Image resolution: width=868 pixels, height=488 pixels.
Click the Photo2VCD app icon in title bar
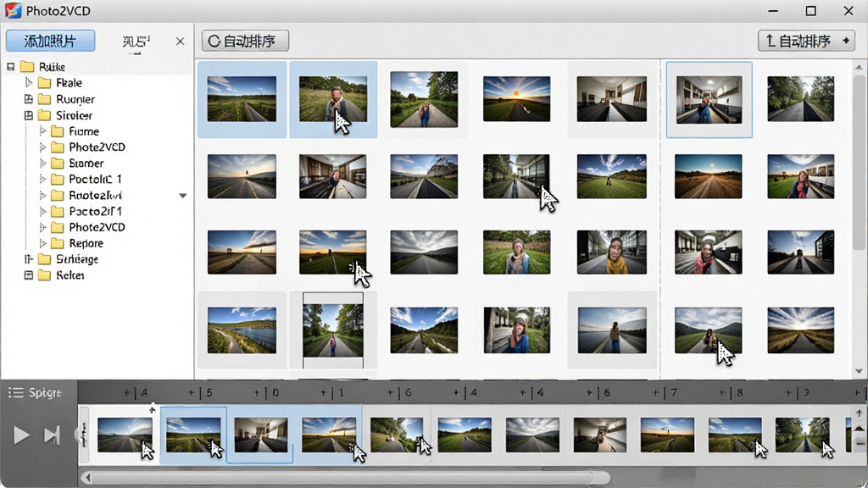[x=14, y=10]
